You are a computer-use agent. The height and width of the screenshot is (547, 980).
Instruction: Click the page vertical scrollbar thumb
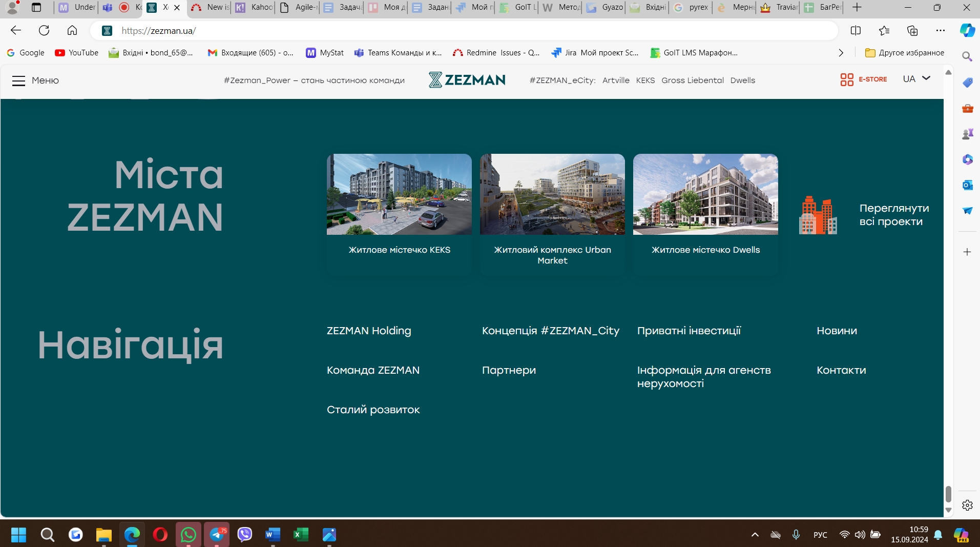[948, 494]
